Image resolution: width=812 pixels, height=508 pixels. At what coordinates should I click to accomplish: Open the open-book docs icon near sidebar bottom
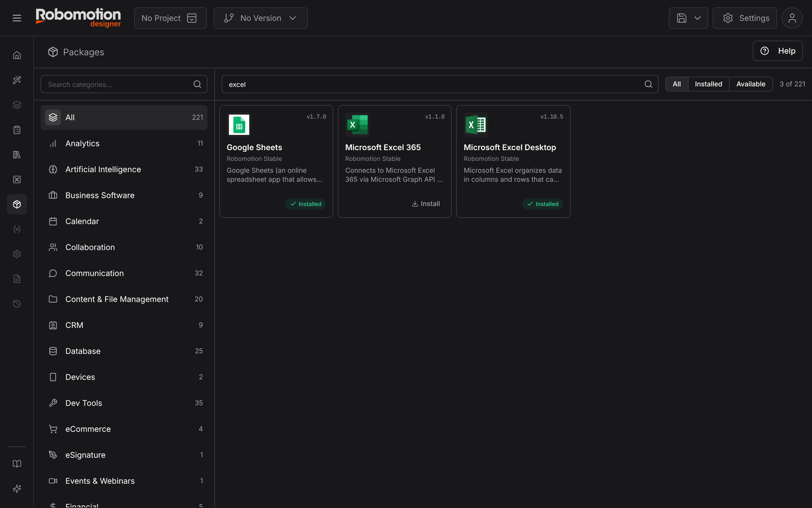pyautogui.click(x=17, y=464)
